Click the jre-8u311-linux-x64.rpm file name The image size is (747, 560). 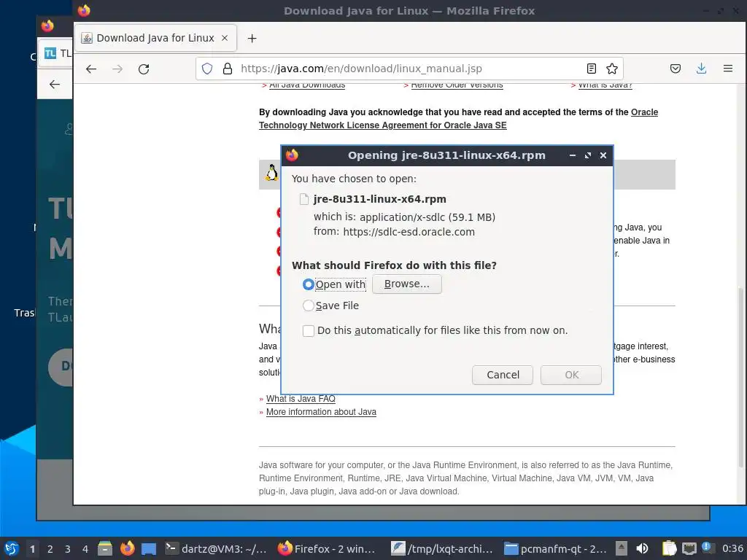[x=379, y=199]
